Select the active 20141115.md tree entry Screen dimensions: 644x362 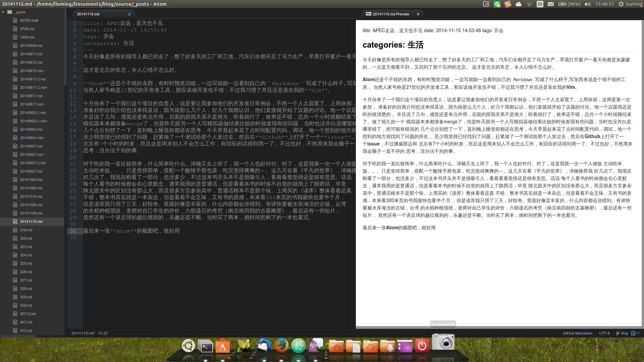tap(32, 222)
